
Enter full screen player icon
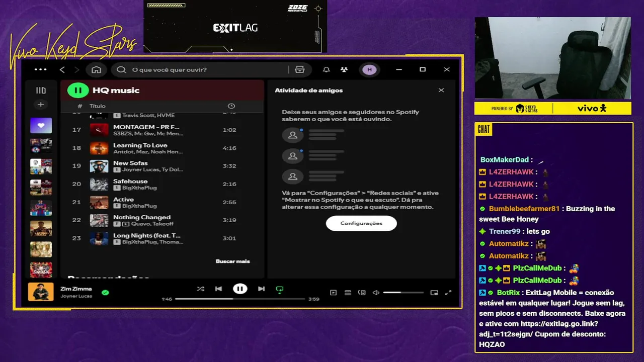pos(448,293)
